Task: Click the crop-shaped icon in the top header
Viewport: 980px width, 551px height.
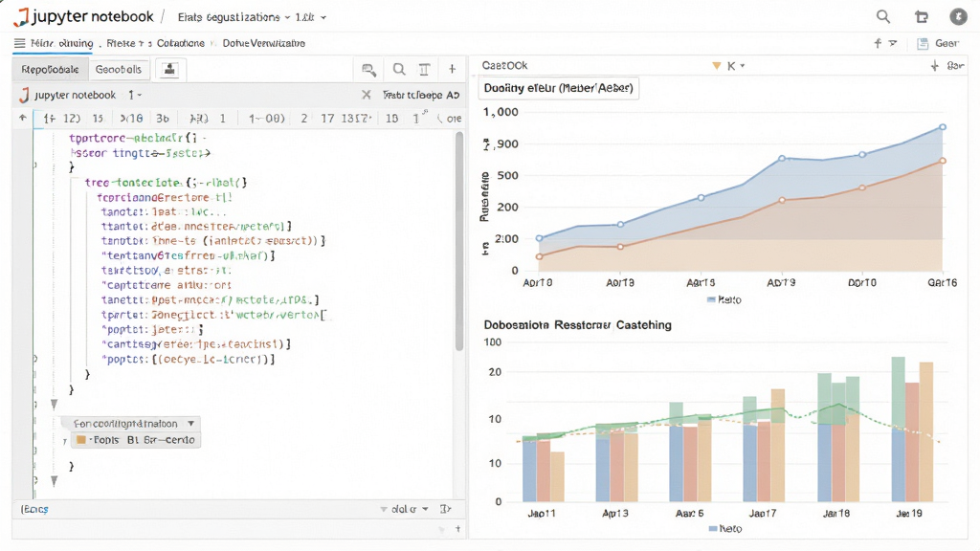Action: [922, 17]
